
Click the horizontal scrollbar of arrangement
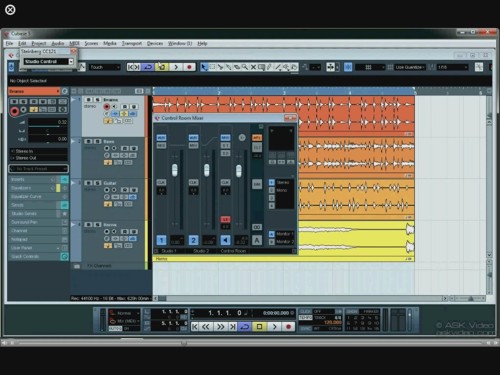(x=300, y=298)
